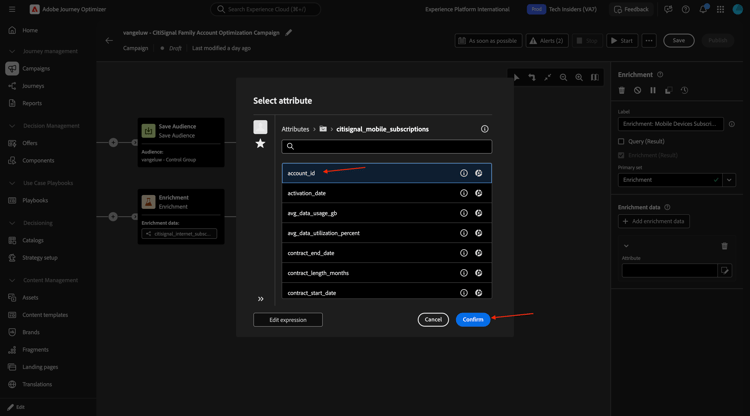Viewport: 750px width, 416px height.
Task: Click edit expression icon beside Attribute field
Action: 725,271
